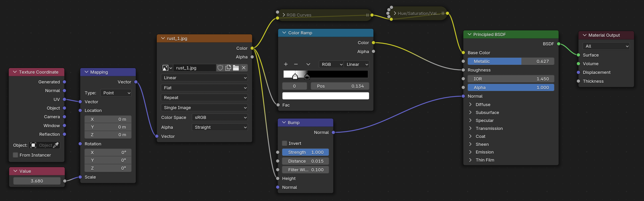
Task: Expand the collapsed RGB Curves node
Action: click(x=284, y=15)
